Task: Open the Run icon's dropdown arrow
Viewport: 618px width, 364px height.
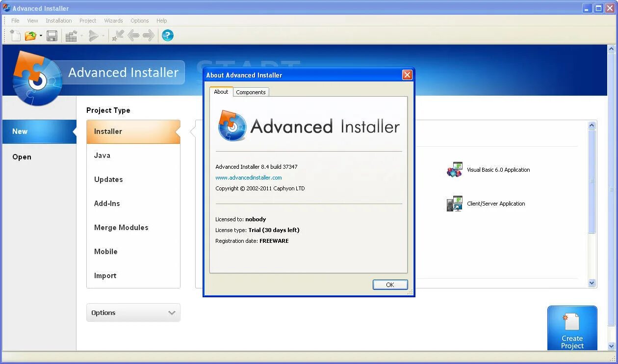Action: tap(103, 36)
